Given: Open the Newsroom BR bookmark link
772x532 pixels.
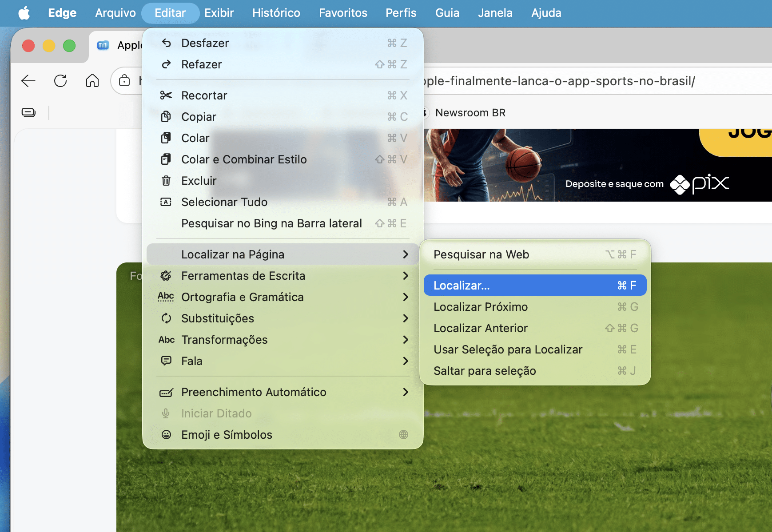Looking at the screenshot, I should [470, 113].
